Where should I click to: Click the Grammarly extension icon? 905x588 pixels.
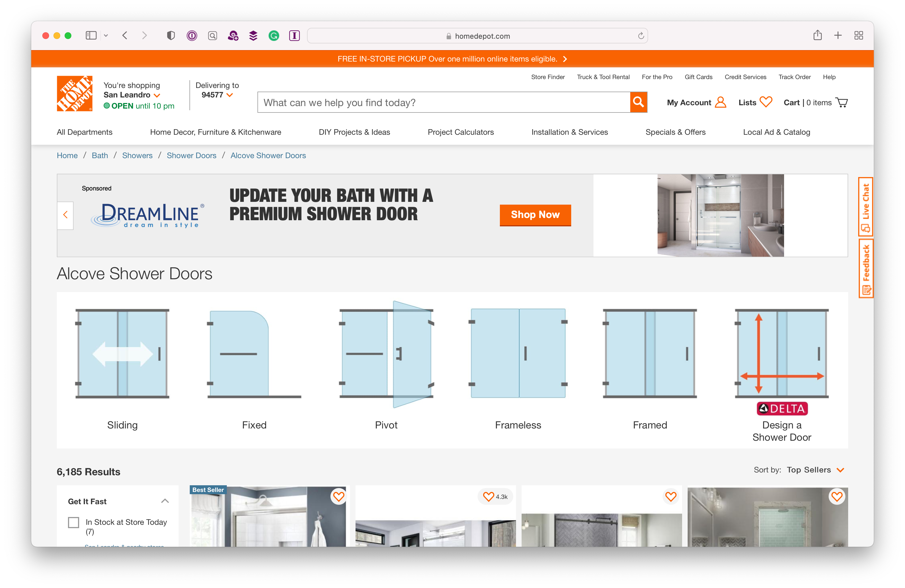click(x=274, y=36)
